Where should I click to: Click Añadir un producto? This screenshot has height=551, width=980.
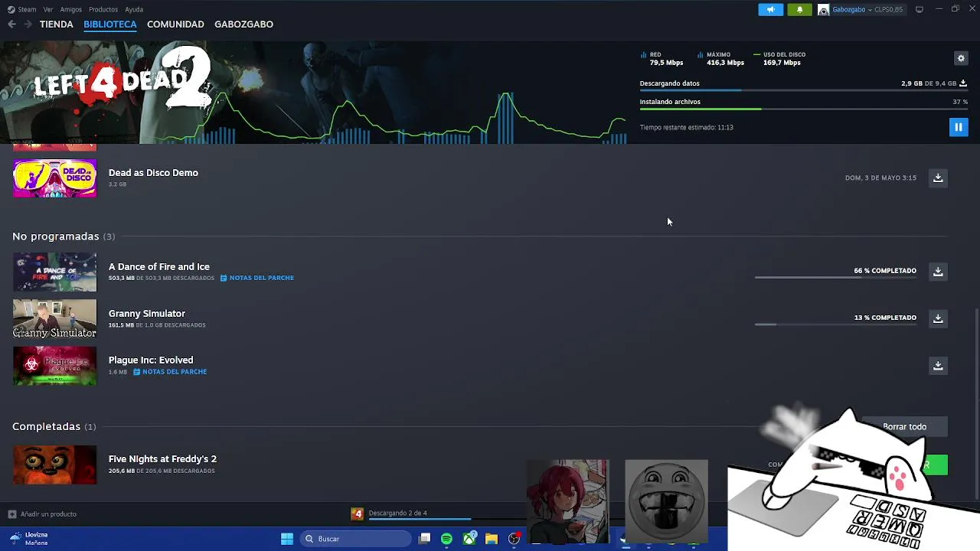pyautogui.click(x=42, y=514)
